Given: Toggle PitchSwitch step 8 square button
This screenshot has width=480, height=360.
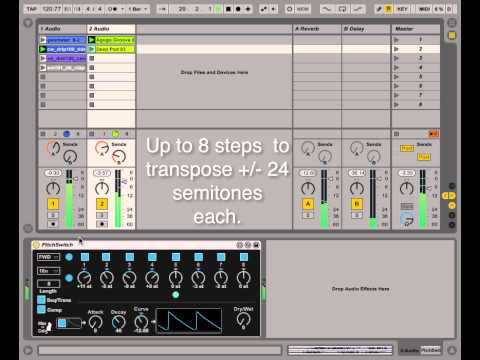Looking at the screenshot, I should [244, 257].
